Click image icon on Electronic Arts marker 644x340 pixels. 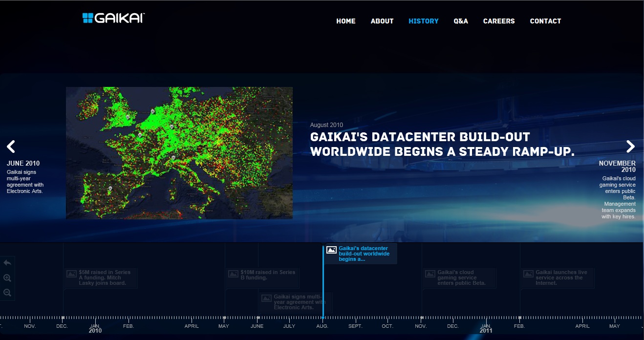point(266,298)
